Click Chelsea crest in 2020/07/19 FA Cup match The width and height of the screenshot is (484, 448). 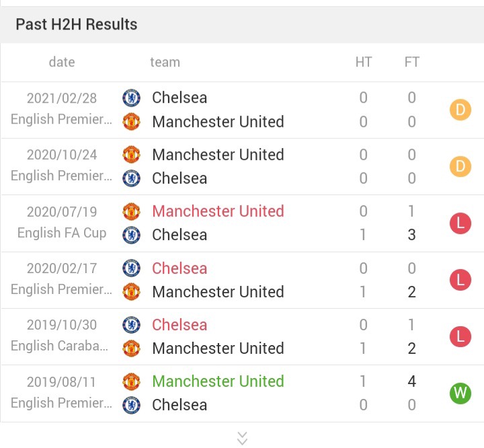click(x=131, y=235)
